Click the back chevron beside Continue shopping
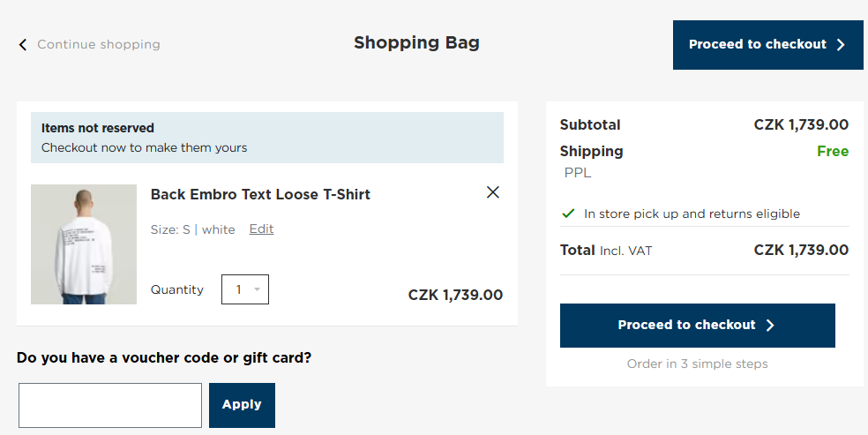 [x=23, y=44]
